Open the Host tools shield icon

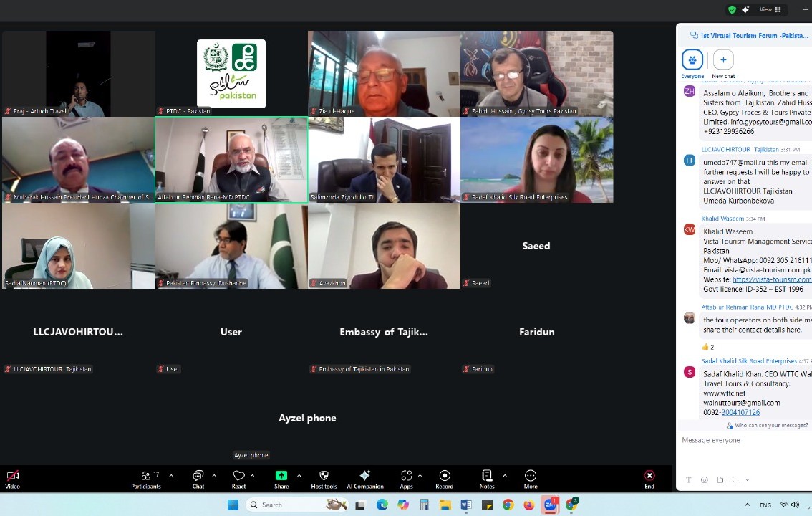coord(324,479)
